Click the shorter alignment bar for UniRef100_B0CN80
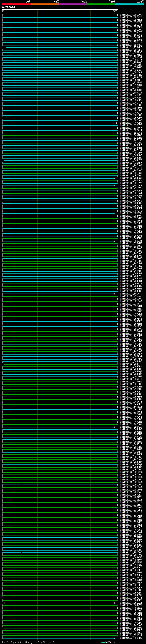Screen dimensions: 146x644 [x=59, y=294]
